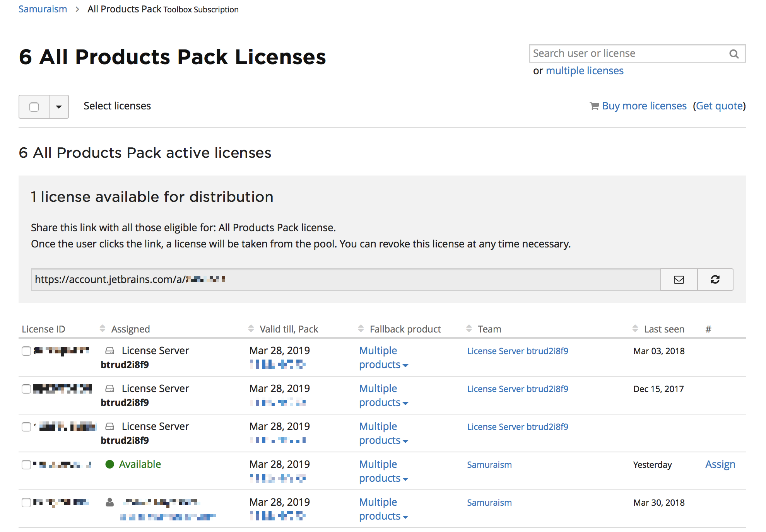Screen dimensions: 766x532
Task: Sort by Team column arrows
Action: coord(635,329)
